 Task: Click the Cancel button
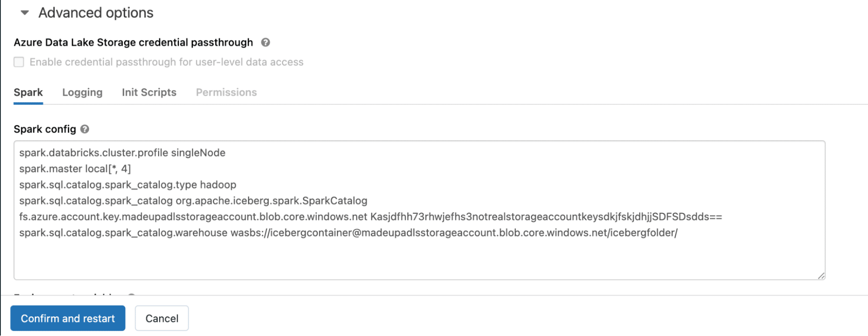162,318
